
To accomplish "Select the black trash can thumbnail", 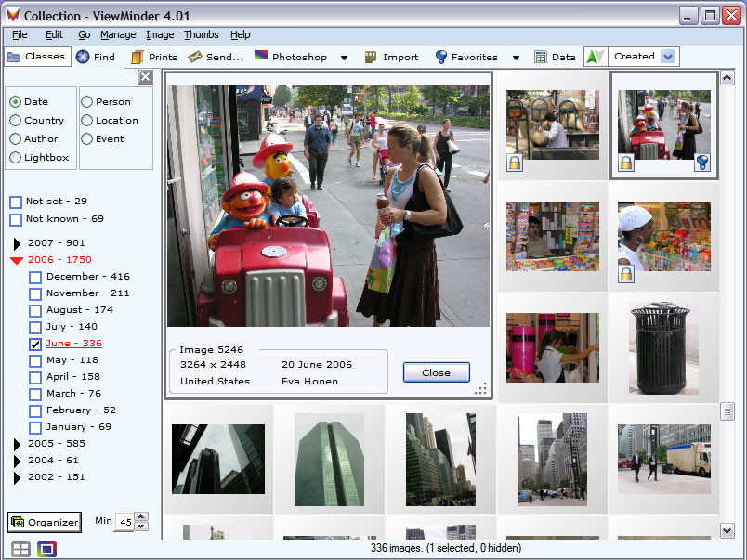I will (663, 347).
